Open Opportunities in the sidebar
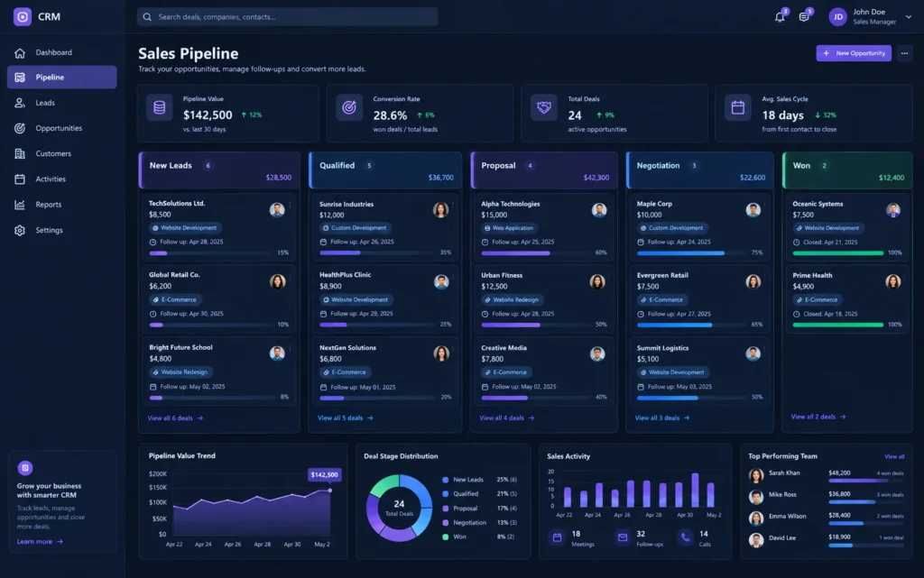 click(62, 128)
